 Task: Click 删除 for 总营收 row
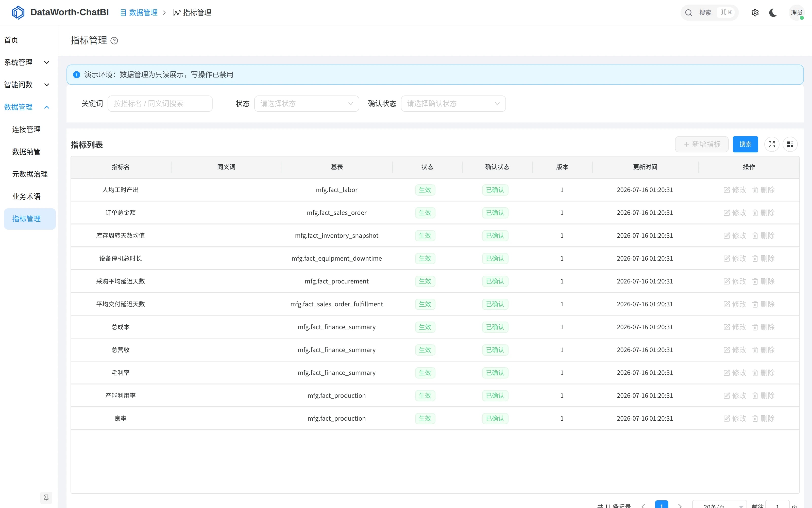pos(763,350)
